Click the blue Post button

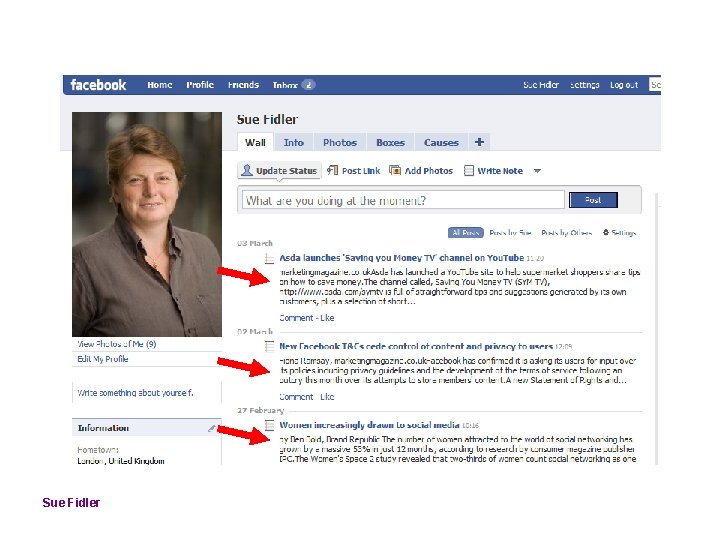(x=593, y=200)
